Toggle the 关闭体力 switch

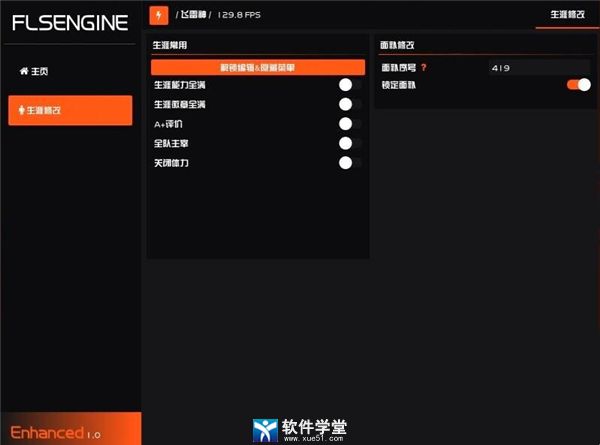coord(350,163)
